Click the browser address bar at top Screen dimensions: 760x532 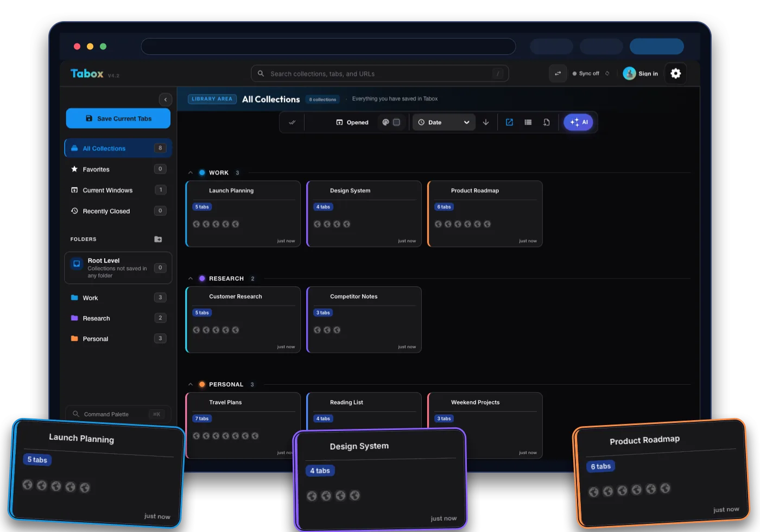coord(328,47)
